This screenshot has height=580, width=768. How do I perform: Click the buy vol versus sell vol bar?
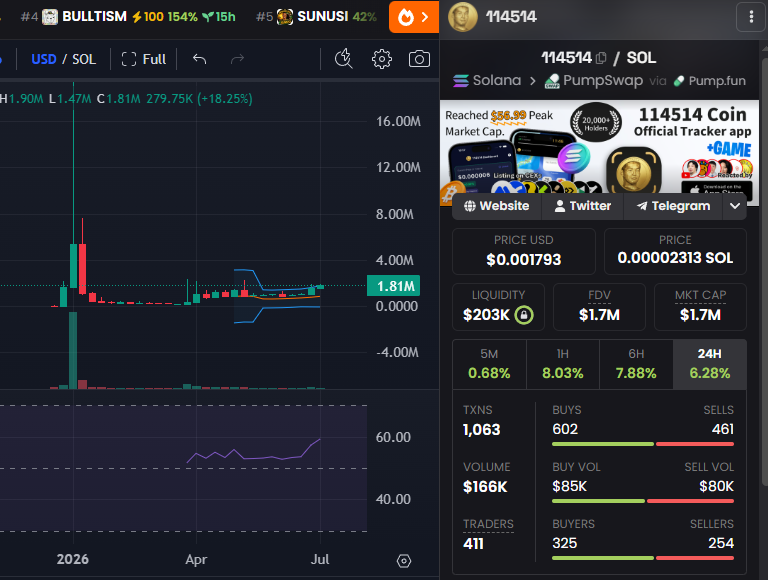coord(643,501)
